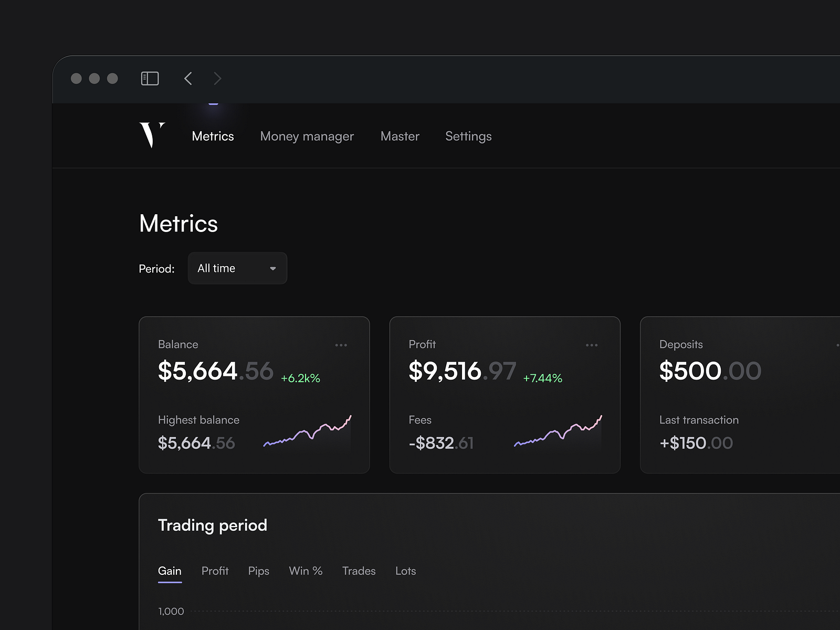Click the V logo to go home
Screen dimensions: 840x630
152,135
